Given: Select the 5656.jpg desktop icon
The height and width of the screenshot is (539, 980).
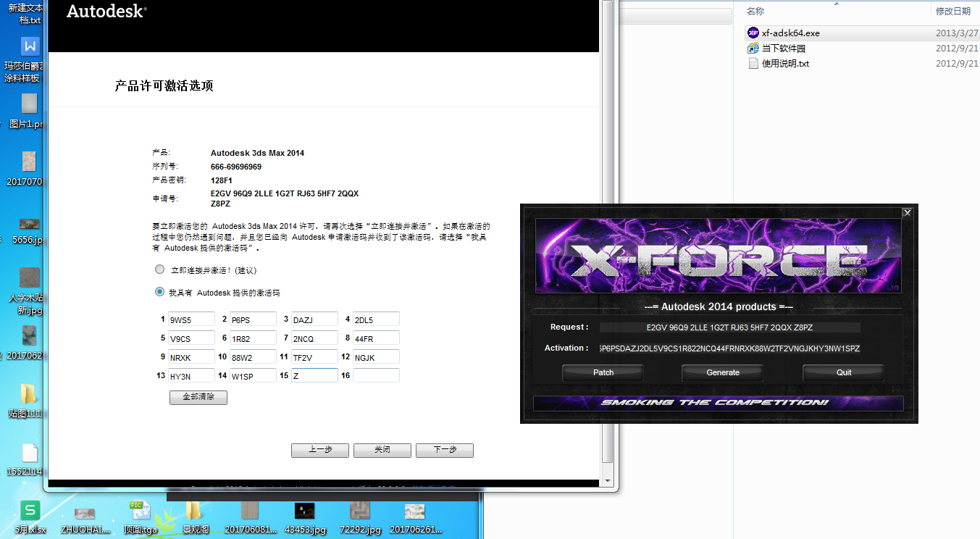Looking at the screenshot, I should (30, 223).
